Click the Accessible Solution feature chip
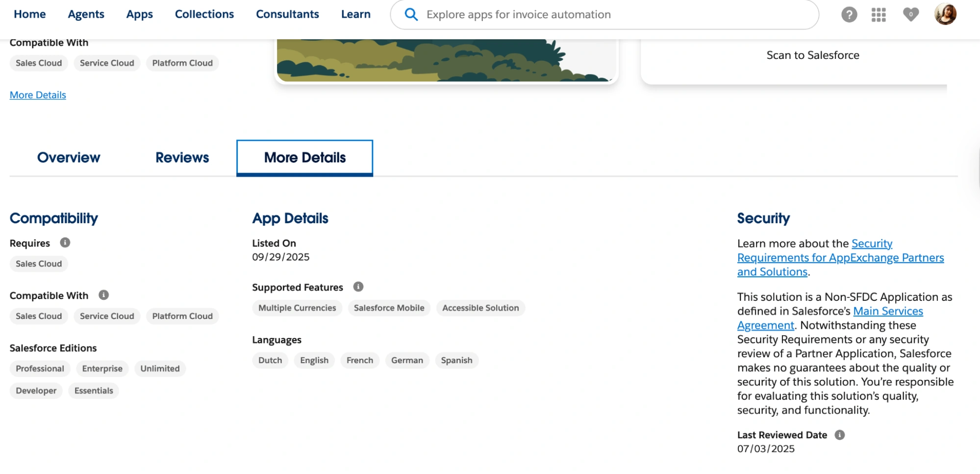980x474 pixels. click(480, 308)
